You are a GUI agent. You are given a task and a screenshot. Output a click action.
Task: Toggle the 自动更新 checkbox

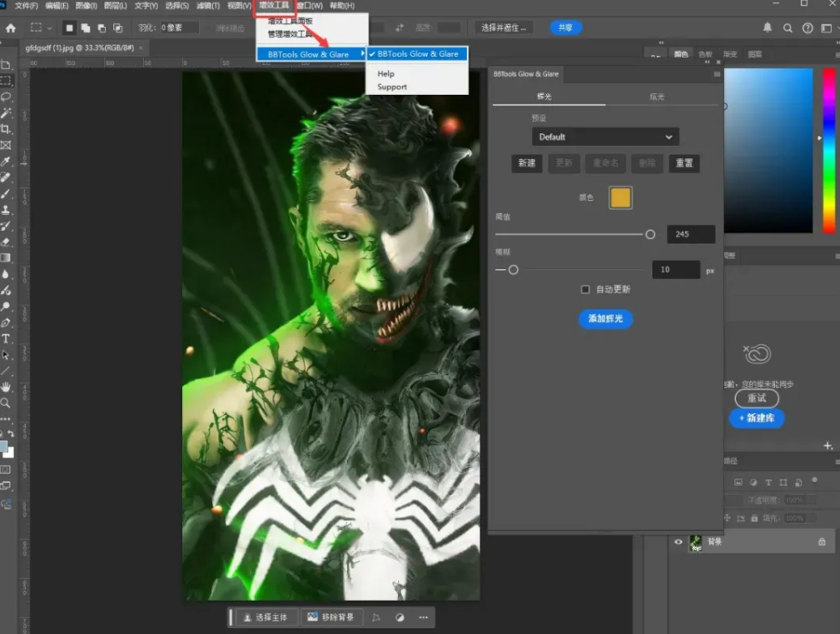[x=585, y=289]
